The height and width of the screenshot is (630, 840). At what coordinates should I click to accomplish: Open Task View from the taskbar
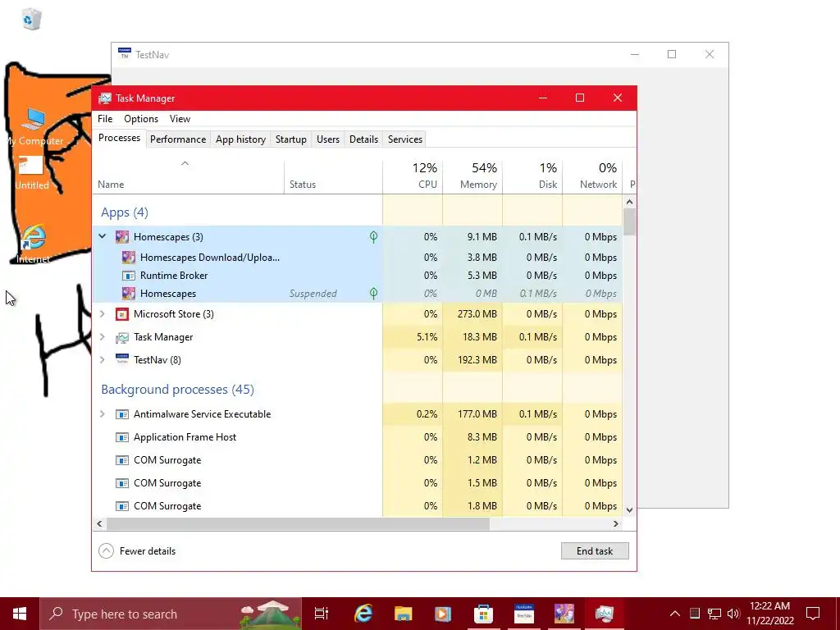coord(322,614)
